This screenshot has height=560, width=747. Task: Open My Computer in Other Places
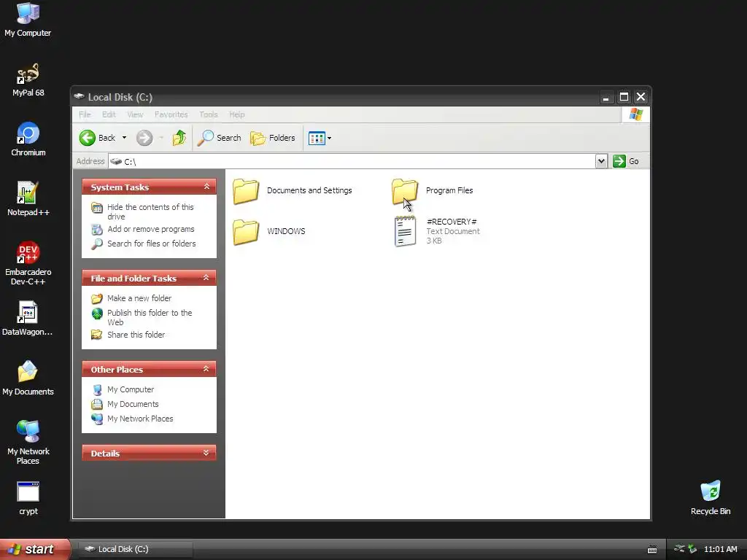(131, 389)
